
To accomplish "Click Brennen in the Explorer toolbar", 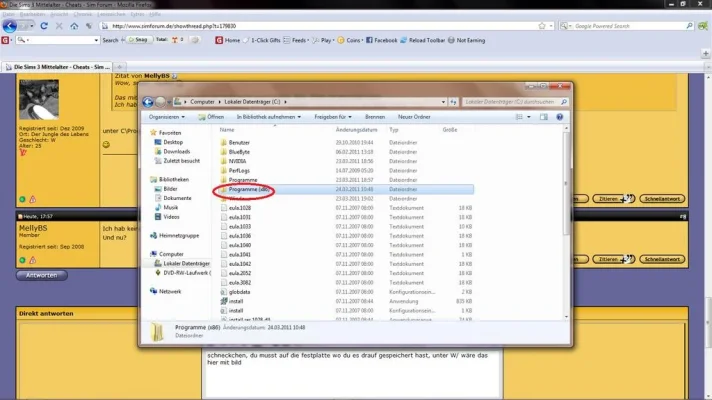I will pyautogui.click(x=375, y=117).
